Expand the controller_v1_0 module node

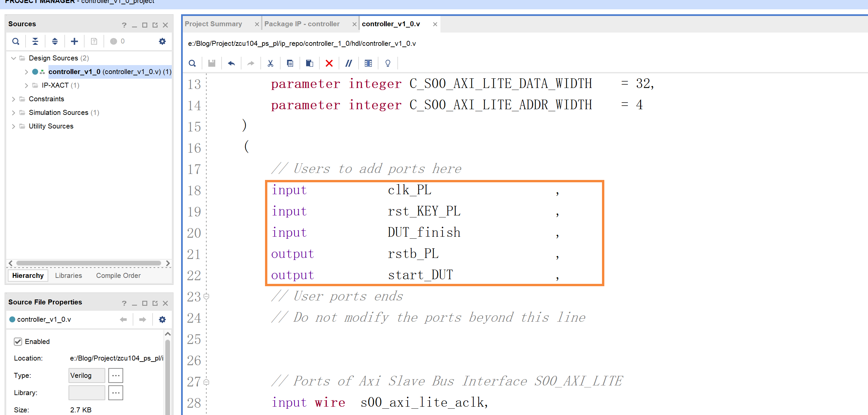[26, 72]
